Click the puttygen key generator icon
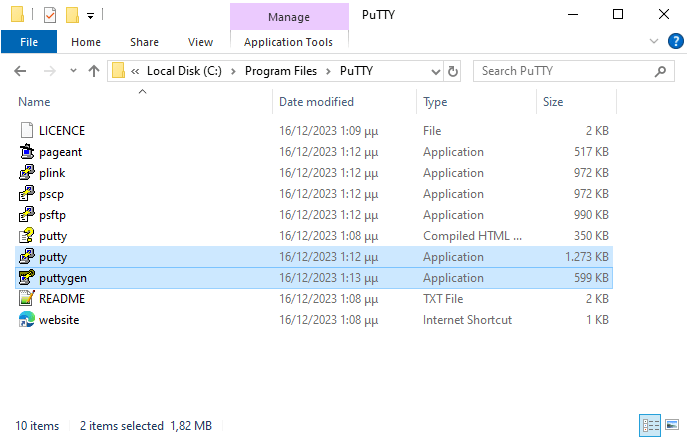Screen dimensions: 688x438 [26, 278]
